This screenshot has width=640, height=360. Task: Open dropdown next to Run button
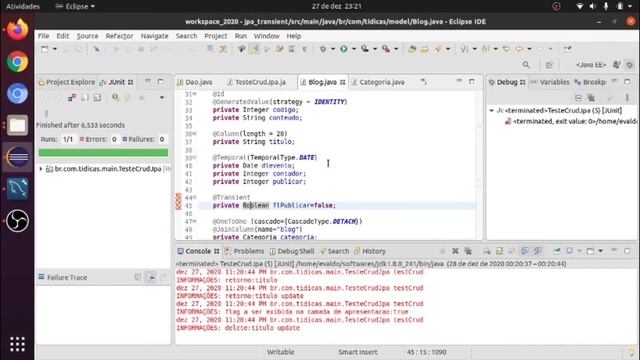(x=354, y=49)
